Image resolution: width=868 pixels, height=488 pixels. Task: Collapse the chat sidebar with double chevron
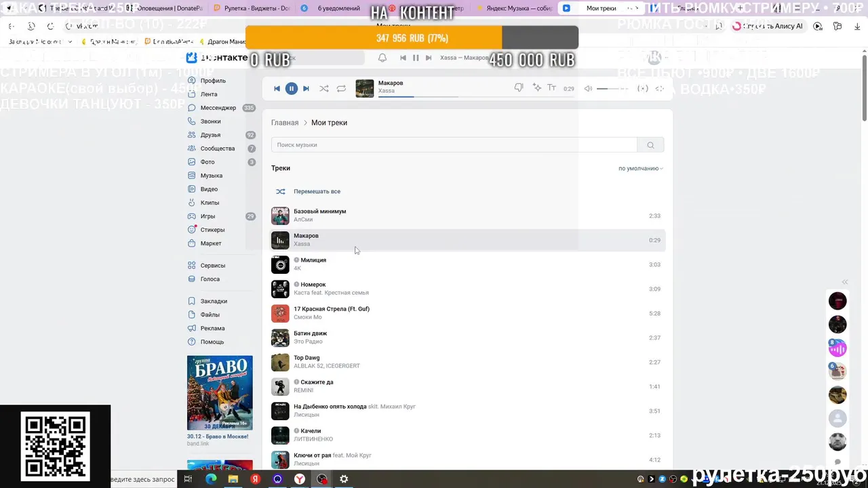[x=845, y=282]
